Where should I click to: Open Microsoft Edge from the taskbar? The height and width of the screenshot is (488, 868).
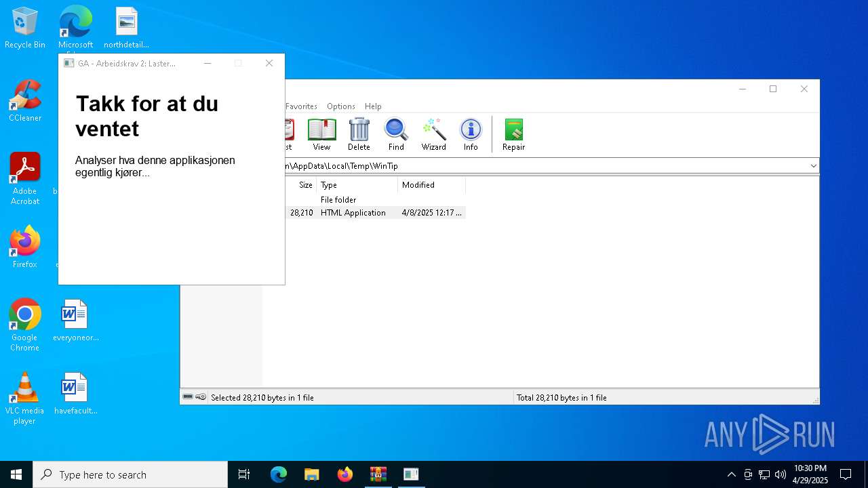(279, 474)
